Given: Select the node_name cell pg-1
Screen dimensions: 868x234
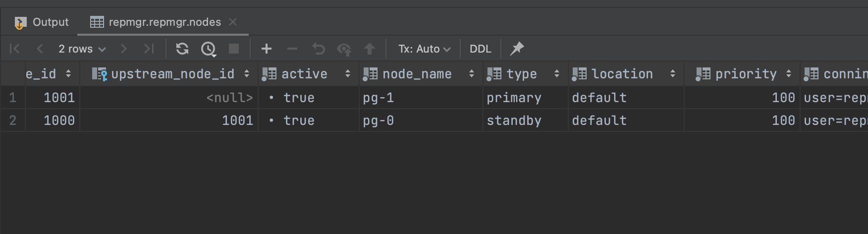Looking at the screenshot, I should 379,98.
